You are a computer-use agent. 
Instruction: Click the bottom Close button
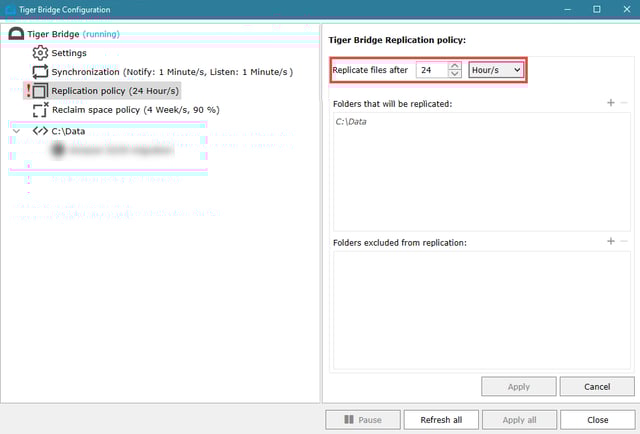(598, 420)
